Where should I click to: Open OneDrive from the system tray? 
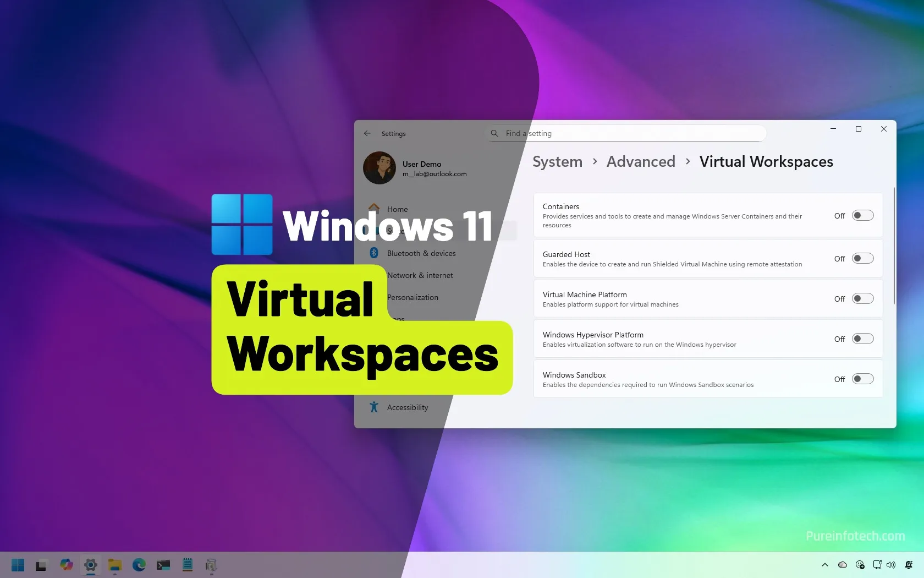click(x=842, y=565)
